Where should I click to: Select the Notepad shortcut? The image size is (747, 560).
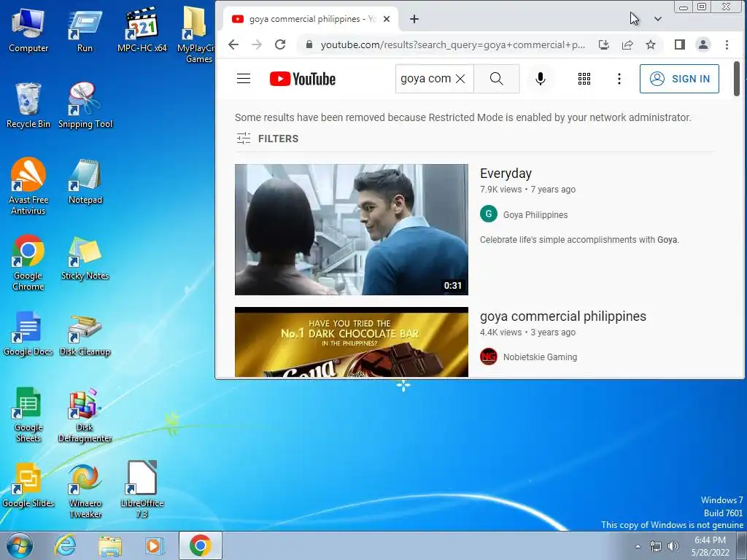tap(85, 182)
